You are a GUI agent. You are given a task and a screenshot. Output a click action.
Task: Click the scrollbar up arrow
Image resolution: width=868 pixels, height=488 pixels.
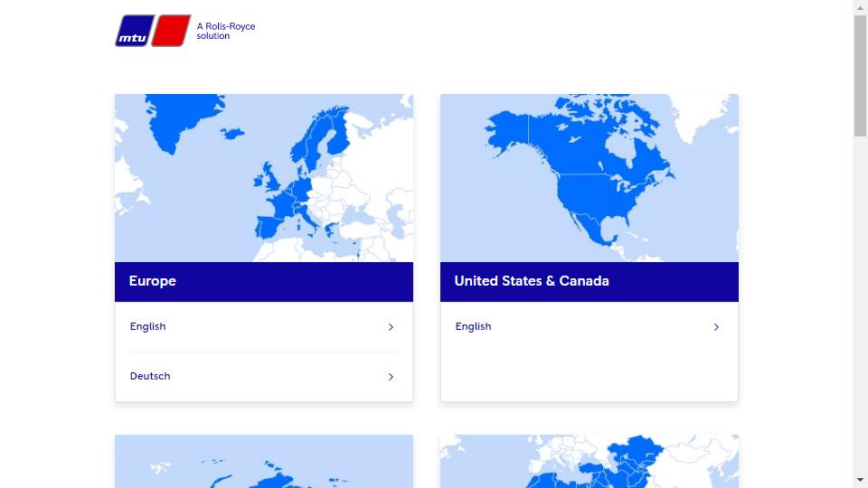[860, 7]
